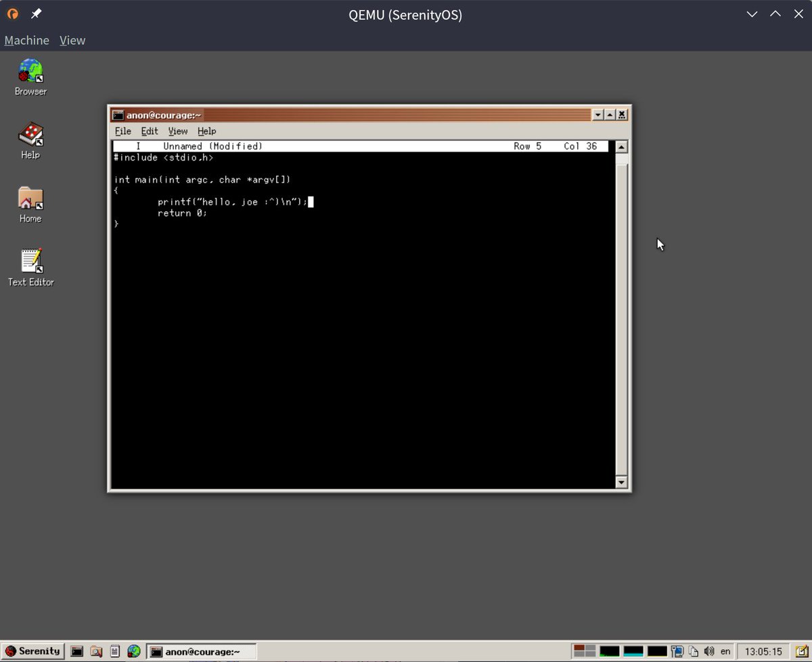
Task: Switch desktops with the workspace picker applet
Action: [585, 651]
